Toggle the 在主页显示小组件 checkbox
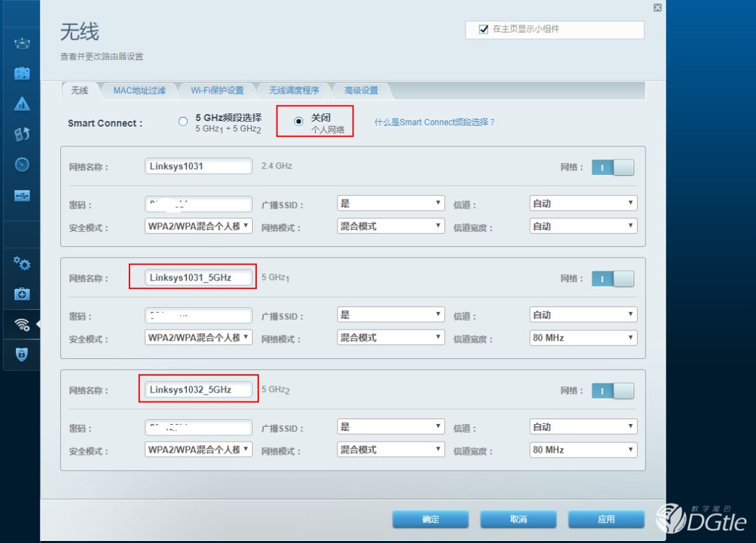Viewport: 756px width, 543px height. pos(484,29)
